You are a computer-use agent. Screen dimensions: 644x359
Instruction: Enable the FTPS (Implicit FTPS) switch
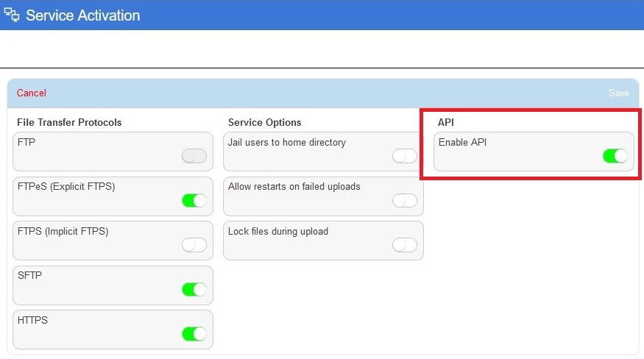194,245
